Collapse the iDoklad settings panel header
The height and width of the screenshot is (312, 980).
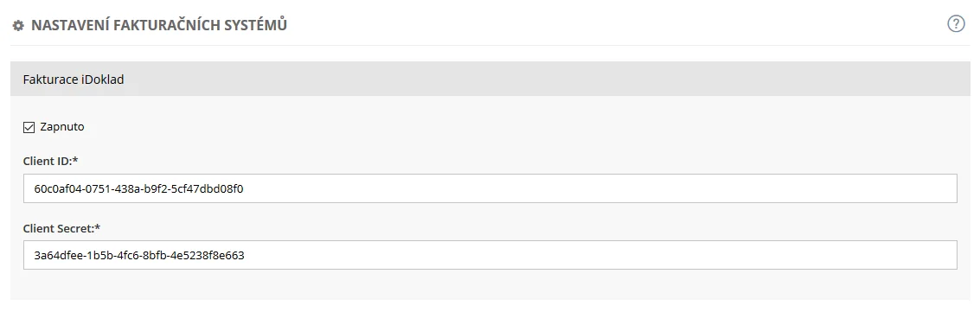[x=490, y=79]
